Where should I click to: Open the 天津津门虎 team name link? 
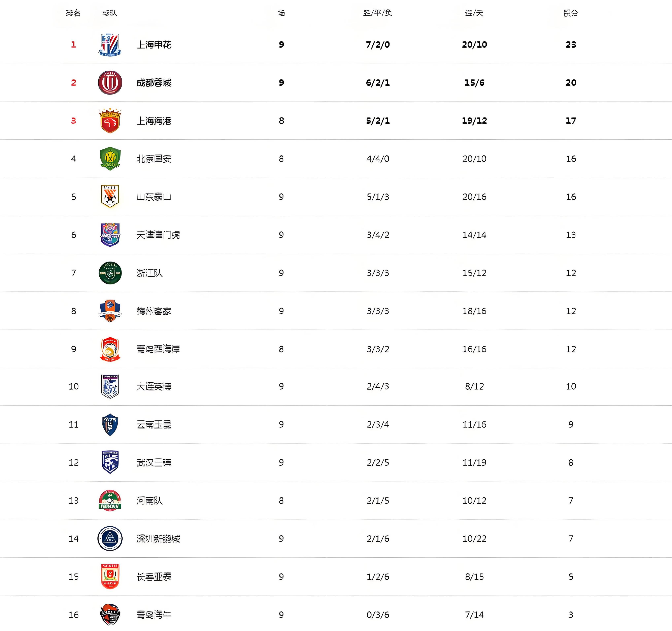tap(158, 235)
